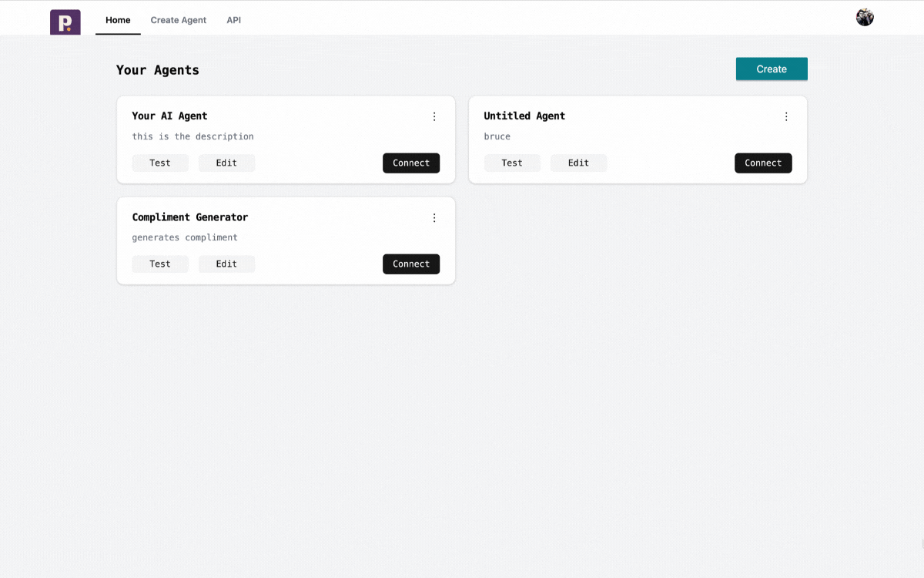
Task: Open the API tab
Action: 234,20
